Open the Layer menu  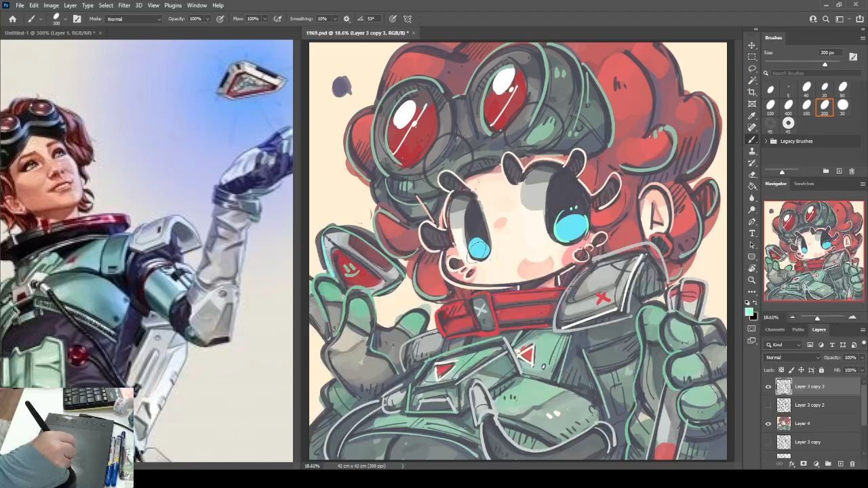(x=71, y=5)
